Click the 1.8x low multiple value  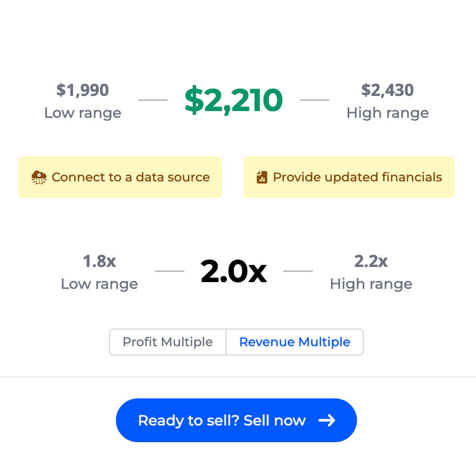(99, 261)
